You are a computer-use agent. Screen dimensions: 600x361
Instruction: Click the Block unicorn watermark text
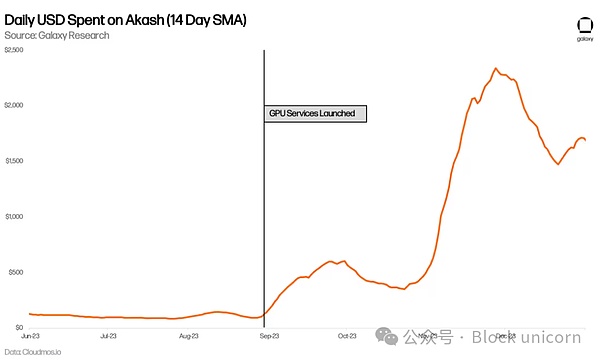pyautogui.click(x=526, y=337)
